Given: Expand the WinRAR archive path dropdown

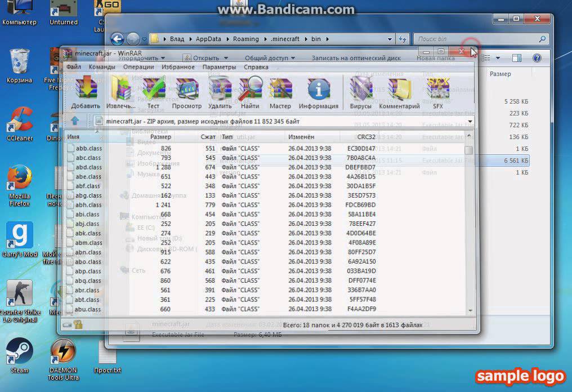Looking at the screenshot, I should (x=470, y=121).
